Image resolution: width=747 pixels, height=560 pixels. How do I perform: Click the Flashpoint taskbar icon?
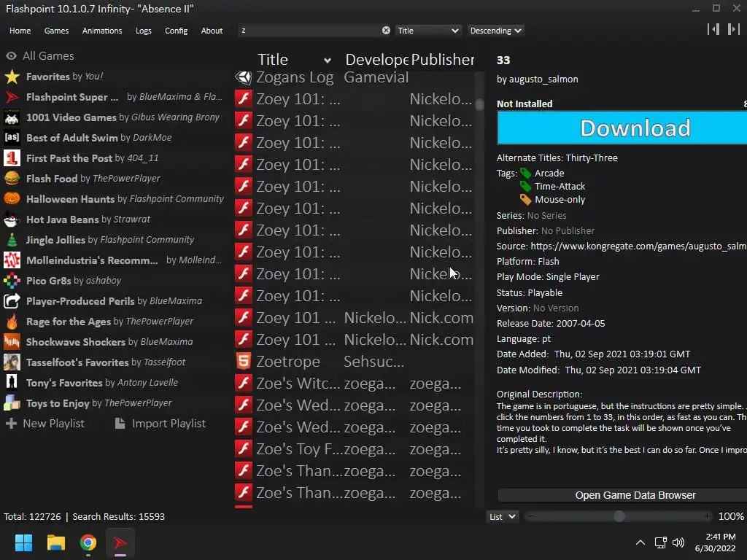click(120, 542)
